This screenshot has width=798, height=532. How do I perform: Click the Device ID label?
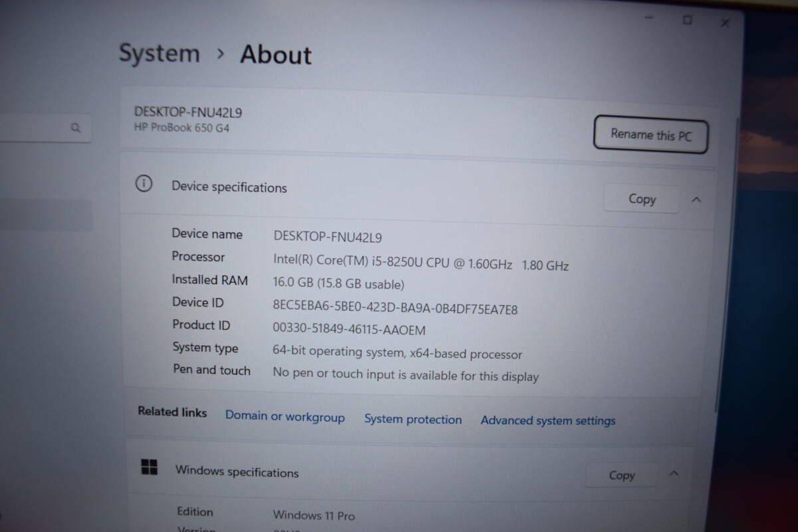(198, 302)
